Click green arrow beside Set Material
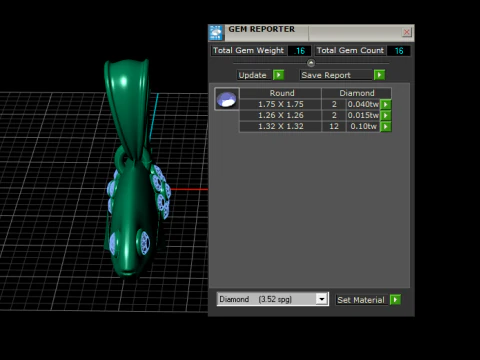This screenshot has height=360, width=480. [395, 300]
